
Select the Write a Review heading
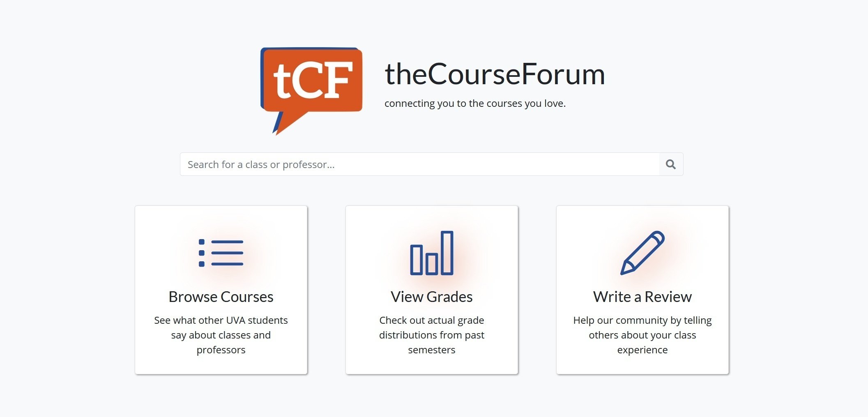(x=642, y=297)
